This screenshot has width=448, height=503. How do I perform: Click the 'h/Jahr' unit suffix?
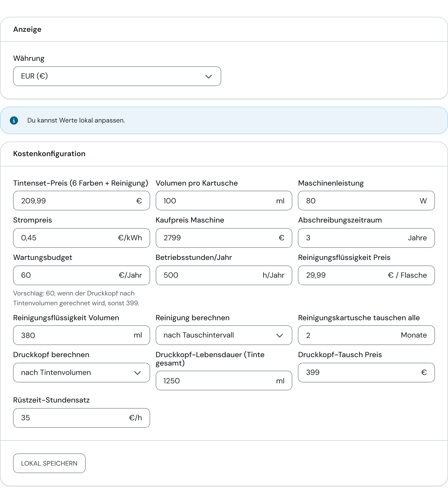point(274,275)
